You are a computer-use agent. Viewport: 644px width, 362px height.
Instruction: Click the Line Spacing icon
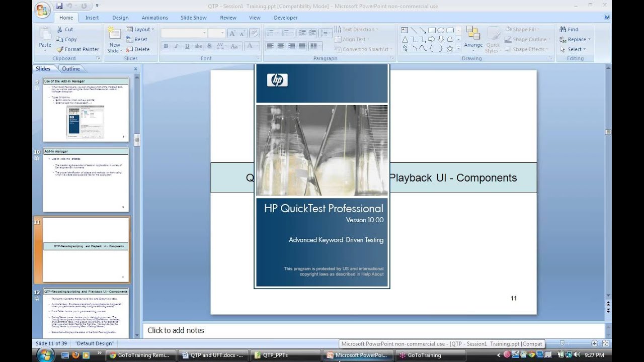point(325,33)
